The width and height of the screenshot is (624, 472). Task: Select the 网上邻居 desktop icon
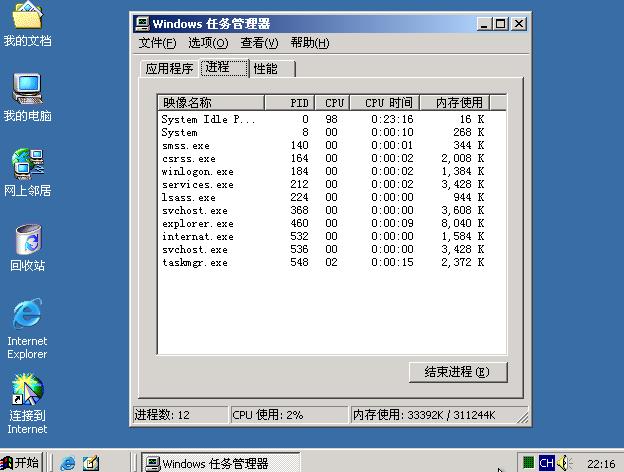[27, 173]
